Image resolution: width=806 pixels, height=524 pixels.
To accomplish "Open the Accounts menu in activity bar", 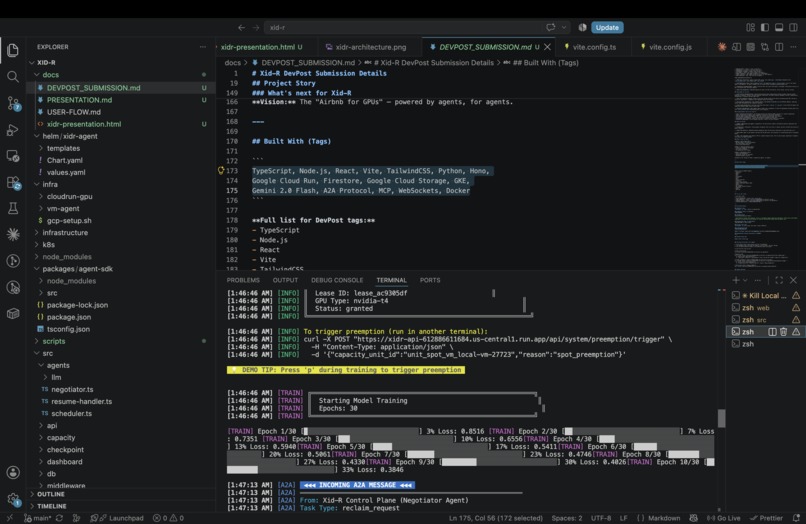I will [x=13, y=472].
